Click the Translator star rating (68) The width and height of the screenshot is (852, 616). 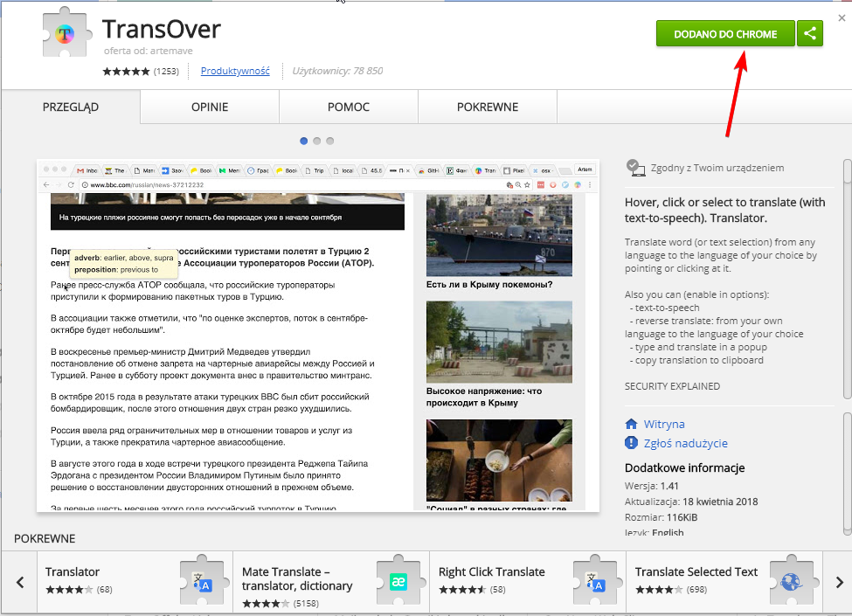point(70,590)
